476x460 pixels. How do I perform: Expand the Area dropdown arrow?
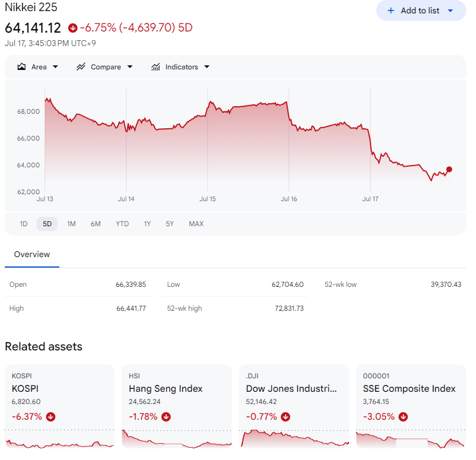tap(55, 67)
